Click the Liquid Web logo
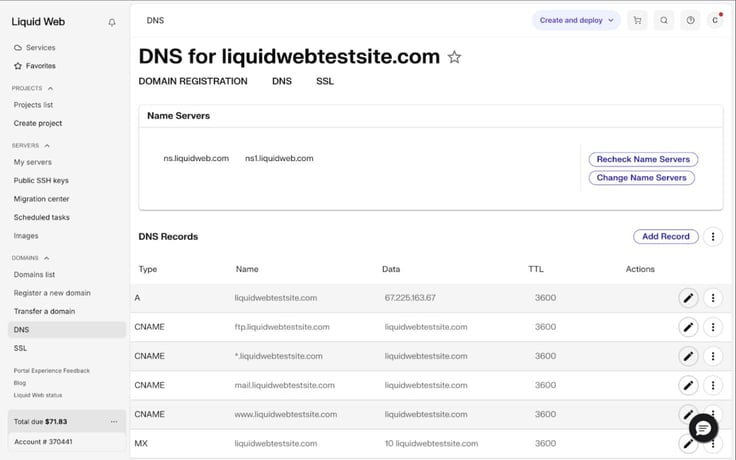Image resolution: width=736 pixels, height=460 pixels. pyautogui.click(x=38, y=22)
